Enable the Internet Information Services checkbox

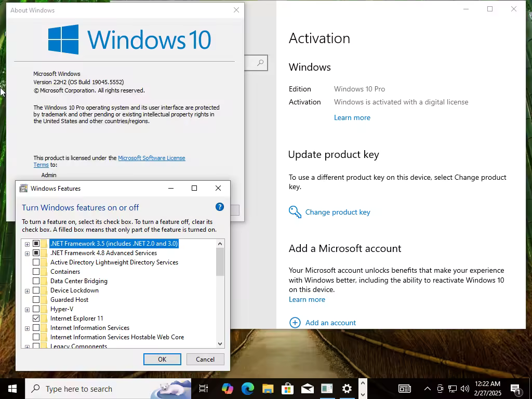[36, 328]
